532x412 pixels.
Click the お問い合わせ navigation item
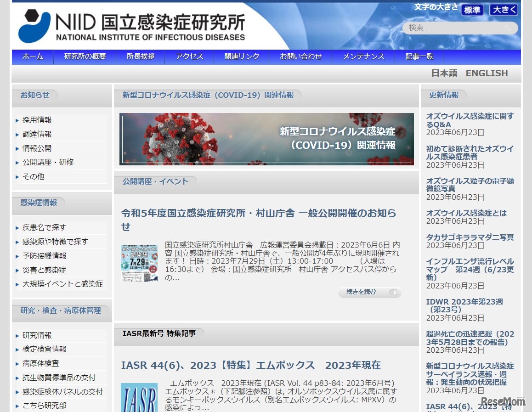pyautogui.click(x=300, y=56)
